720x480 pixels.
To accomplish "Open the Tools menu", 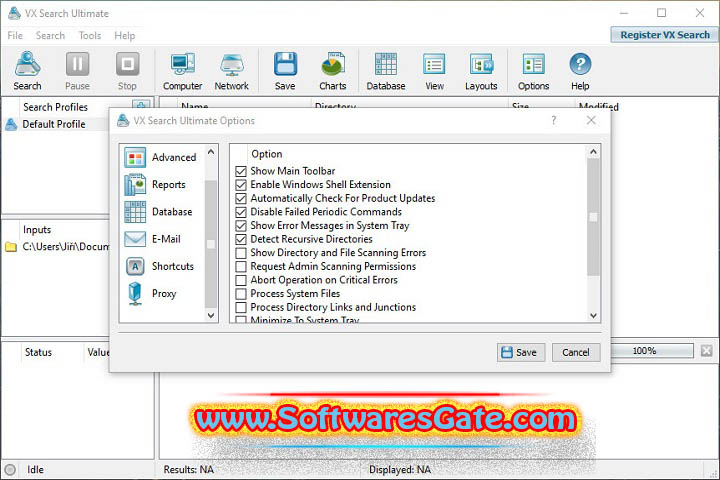I will [x=90, y=35].
